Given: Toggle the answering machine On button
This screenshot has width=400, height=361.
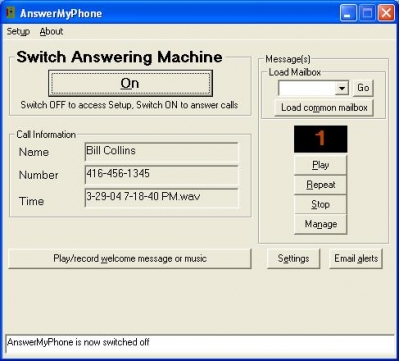Looking at the screenshot, I should 130,83.
